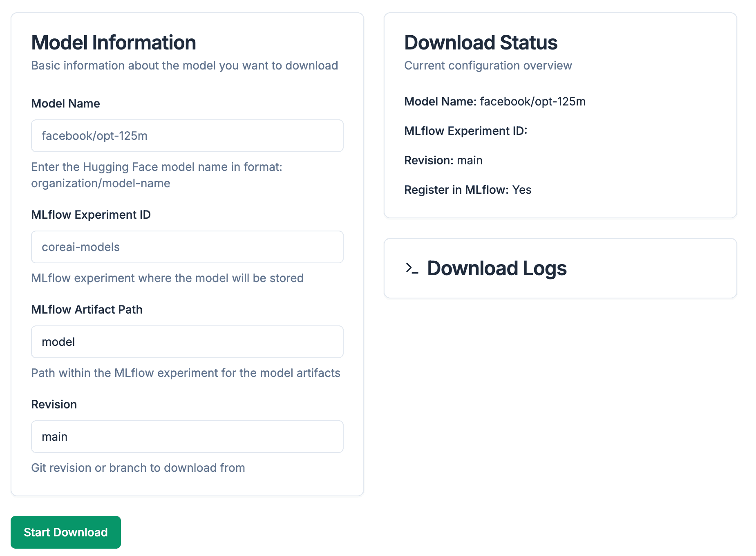This screenshot has width=756, height=556.
Task: Click the Git revision or branch helper text
Action: [x=138, y=468]
